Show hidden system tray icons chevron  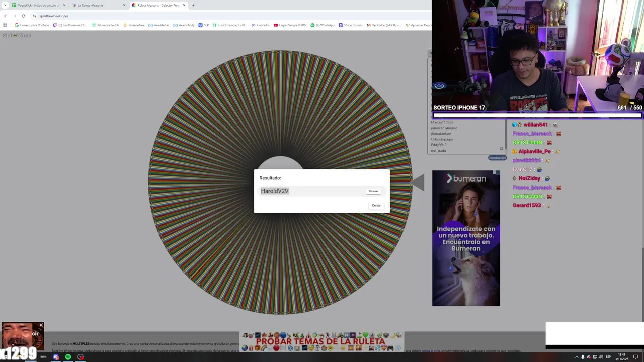577,357
